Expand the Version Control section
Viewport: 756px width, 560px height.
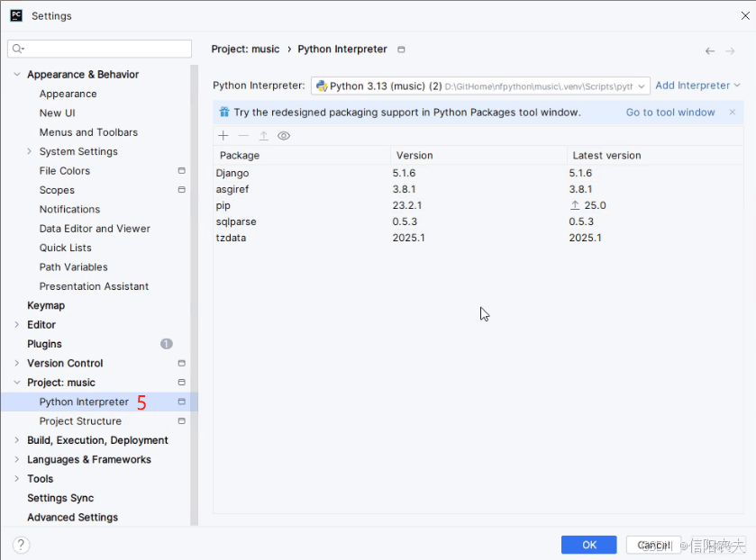[x=17, y=364]
